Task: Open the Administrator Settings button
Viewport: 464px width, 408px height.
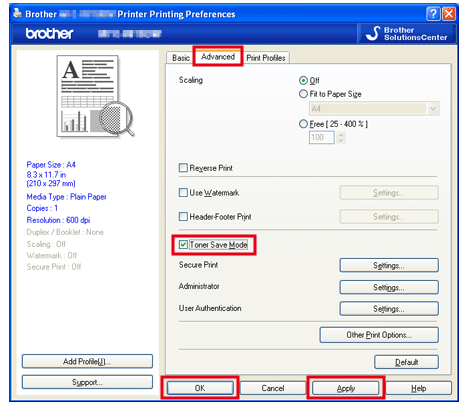Action: (389, 287)
